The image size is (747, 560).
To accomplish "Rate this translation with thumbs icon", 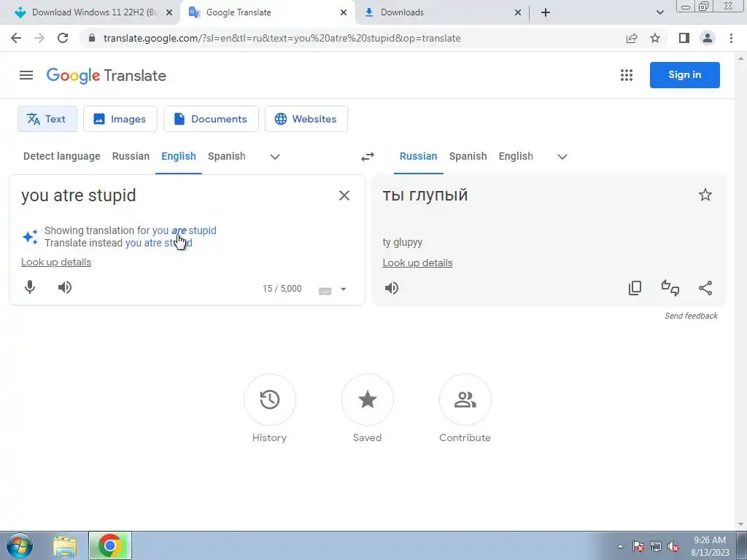I will [x=670, y=287].
